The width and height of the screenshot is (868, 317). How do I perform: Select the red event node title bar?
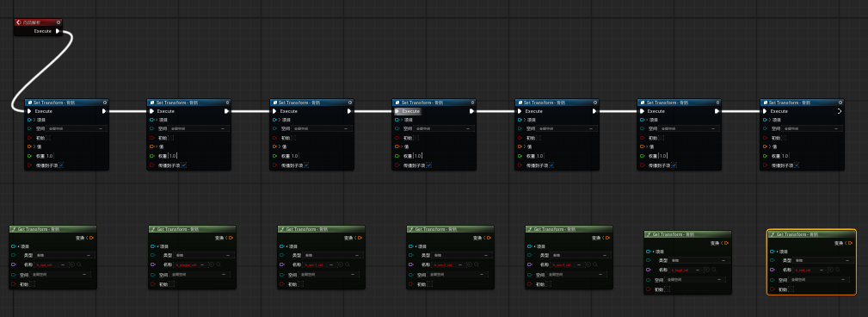click(38, 22)
